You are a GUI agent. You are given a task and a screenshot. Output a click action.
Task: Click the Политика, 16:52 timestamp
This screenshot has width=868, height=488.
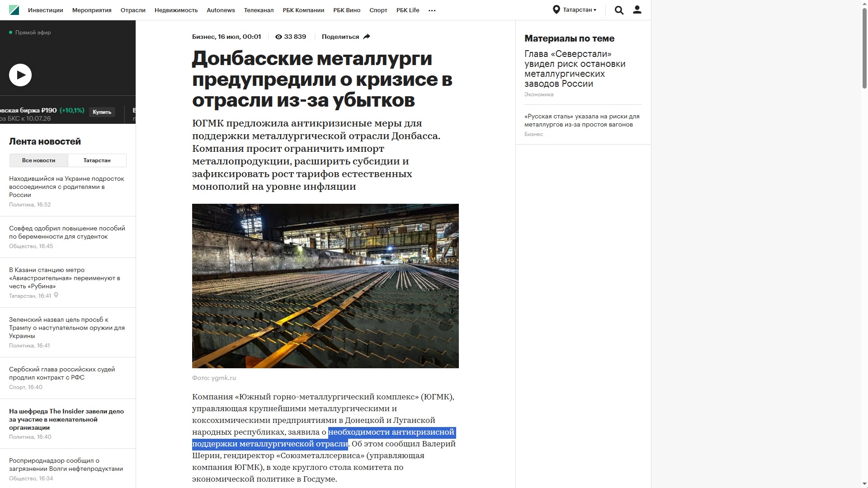(x=30, y=205)
